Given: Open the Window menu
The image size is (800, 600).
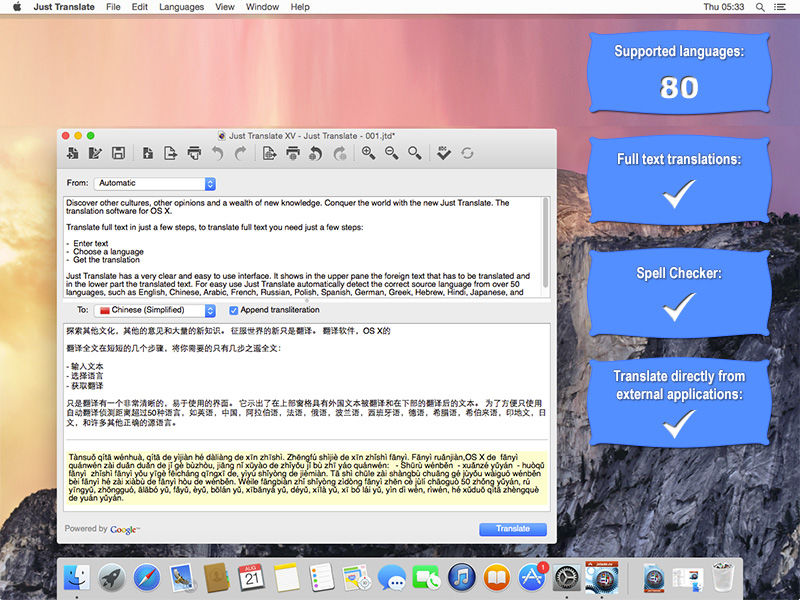Looking at the screenshot, I should [262, 7].
